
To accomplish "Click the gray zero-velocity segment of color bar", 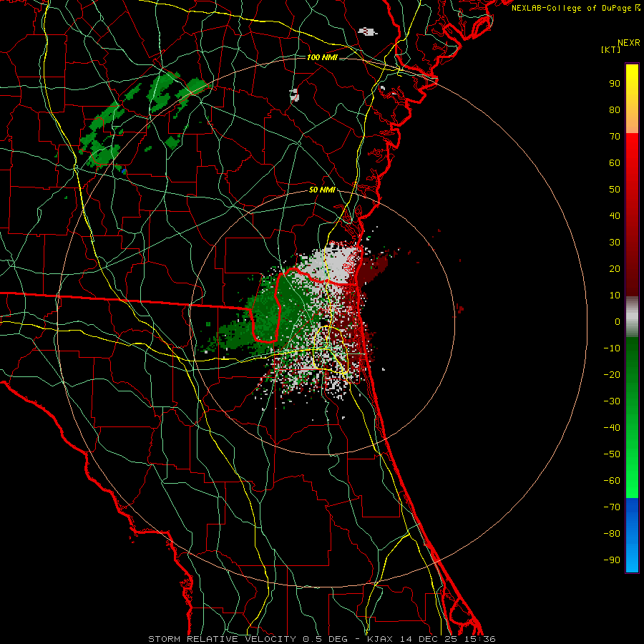I will [x=632, y=317].
